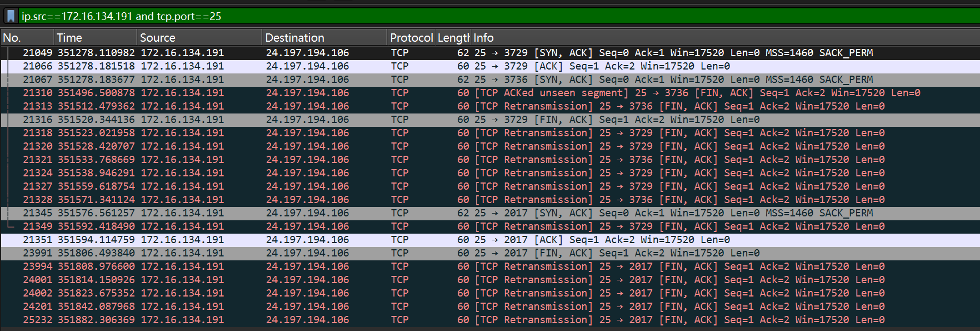Click info text of packet 21351
Screen dimensions: 980x331
coord(602,240)
